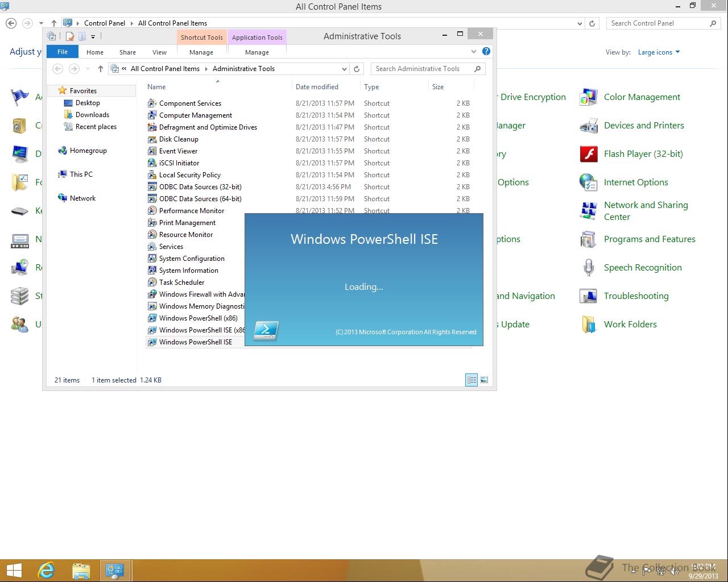Select System Information icon
728x582 pixels.
[x=152, y=271]
